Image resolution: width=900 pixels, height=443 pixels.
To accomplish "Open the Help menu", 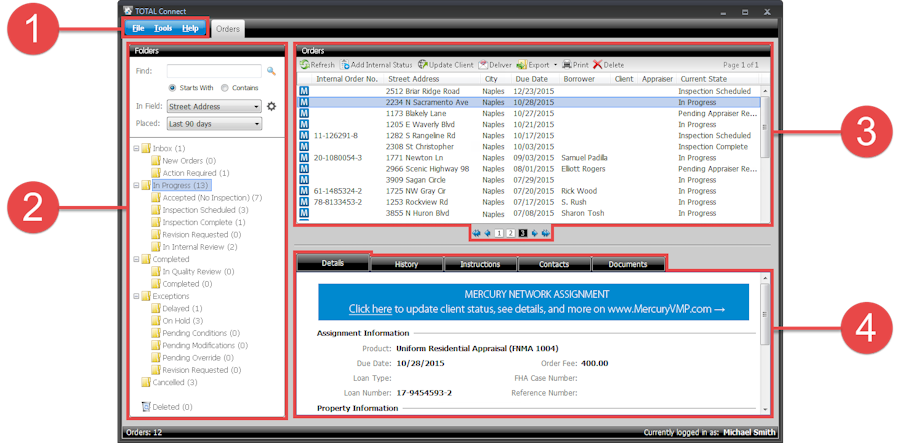I will (190, 28).
